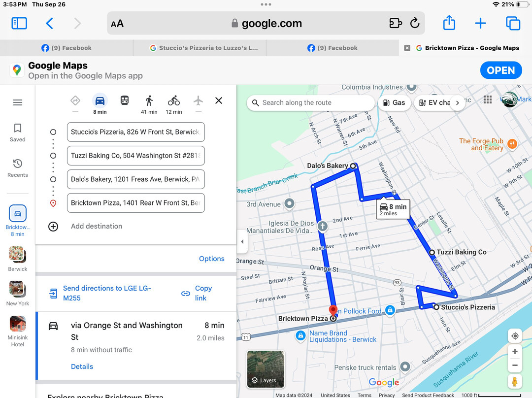The image size is (532, 398).
Task: Click the Tuzzi Baking Co map waypoint
Action: [432, 252]
